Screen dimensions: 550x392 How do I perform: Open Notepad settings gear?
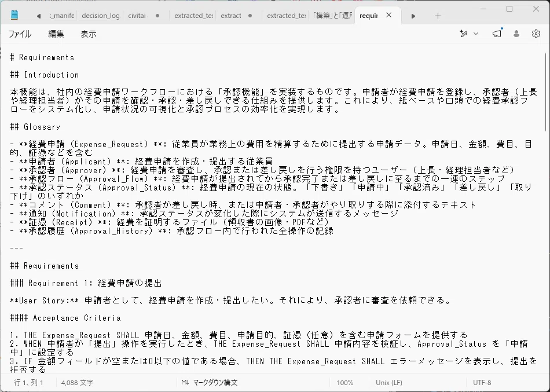536,34
